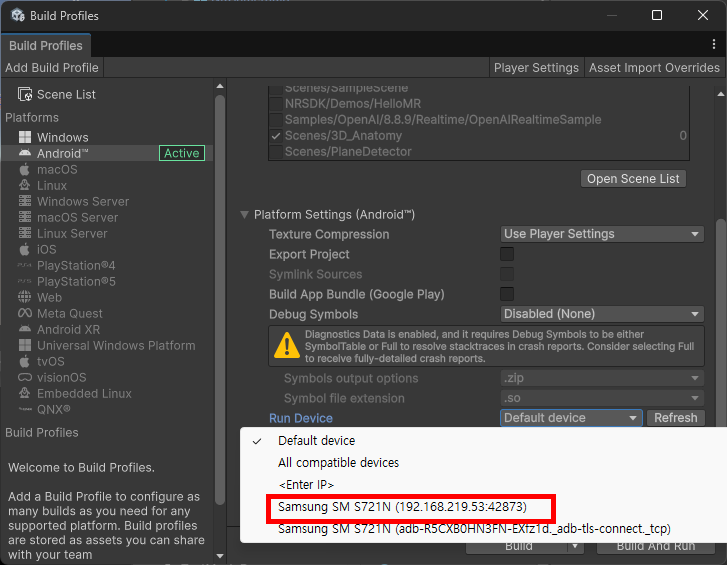The width and height of the screenshot is (727, 565).
Task: Select the PlayStation 4 icon
Action: click(25, 266)
